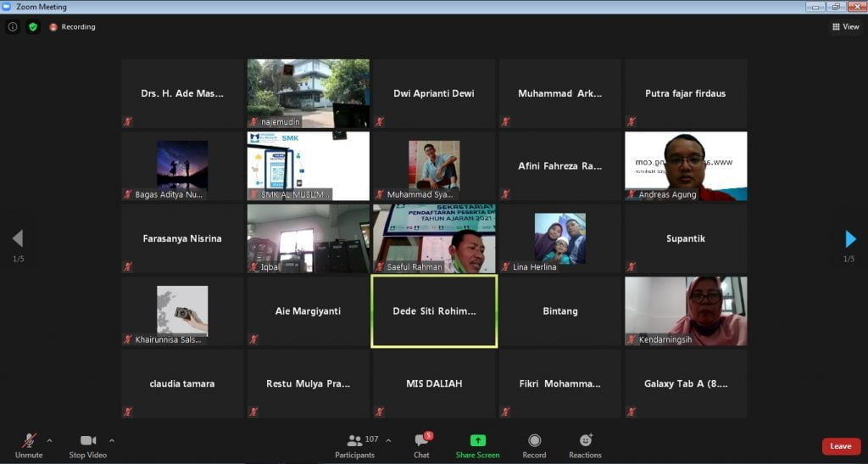Select Iqbal video tile
Image resolution: width=868 pixels, height=464 pixels.
pyautogui.click(x=309, y=238)
